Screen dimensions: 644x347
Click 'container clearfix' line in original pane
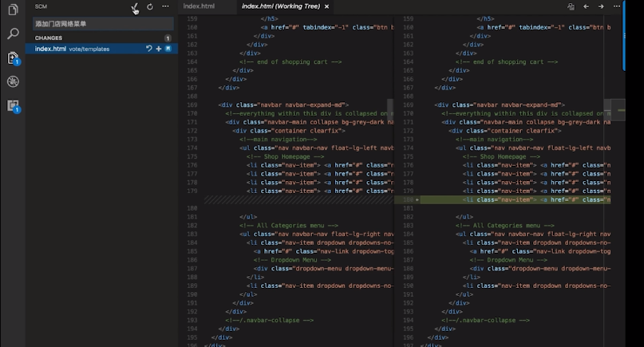click(289, 131)
